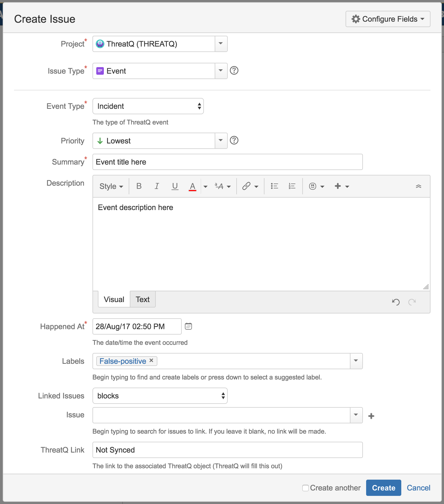Undo last edit in description
This screenshot has width=444, height=504.
click(396, 302)
